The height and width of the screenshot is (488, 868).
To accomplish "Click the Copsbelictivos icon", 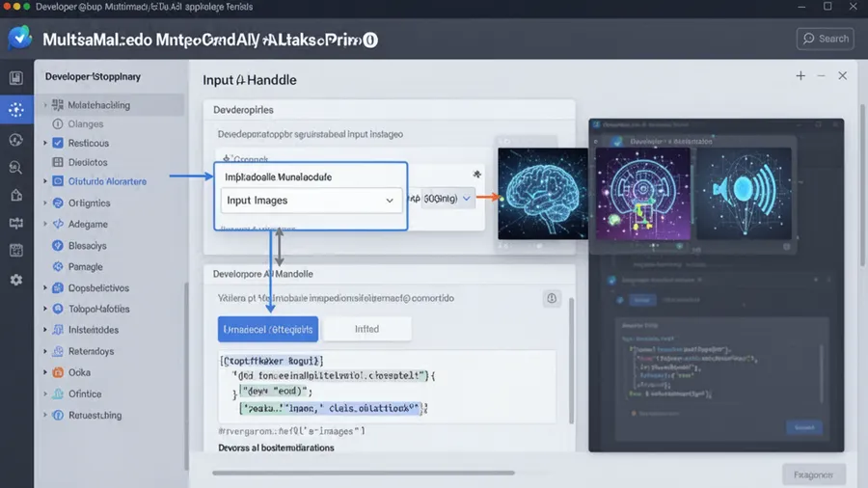I will tap(58, 287).
